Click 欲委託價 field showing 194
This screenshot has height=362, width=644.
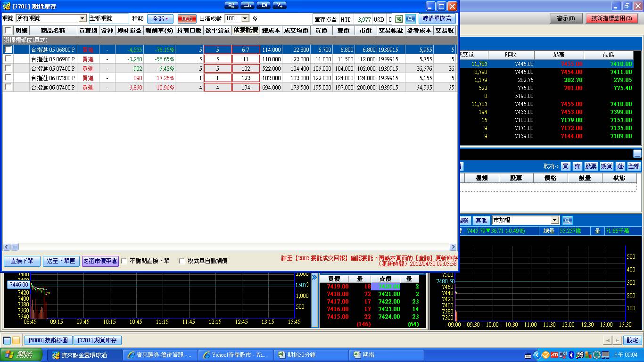(x=246, y=87)
